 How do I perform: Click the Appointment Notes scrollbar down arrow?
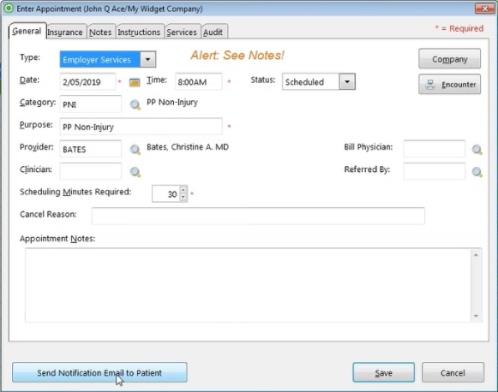coord(476,316)
